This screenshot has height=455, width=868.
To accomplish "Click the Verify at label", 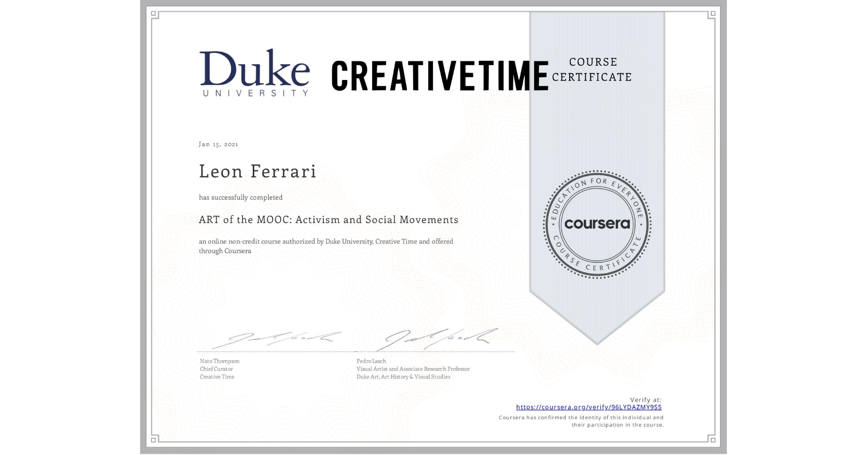I will tap(645, 399).
